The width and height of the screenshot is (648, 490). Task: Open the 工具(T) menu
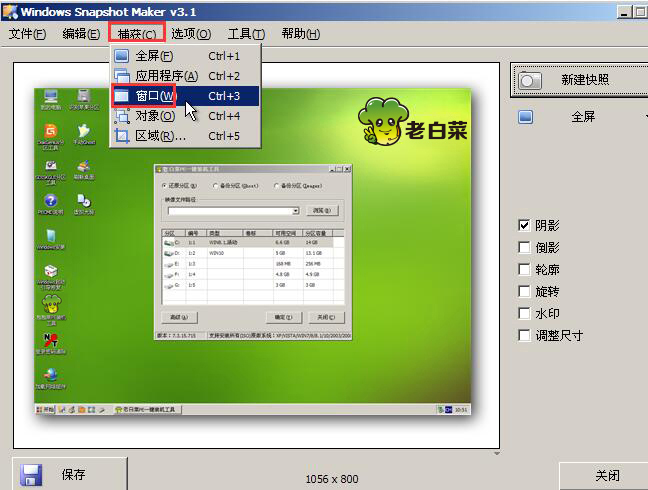[246, 33]
